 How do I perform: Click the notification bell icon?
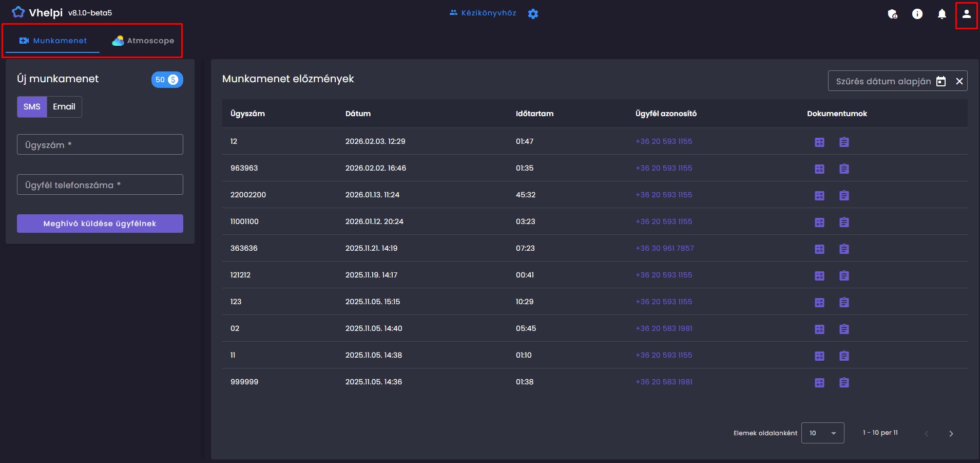[x=941, y=14]
